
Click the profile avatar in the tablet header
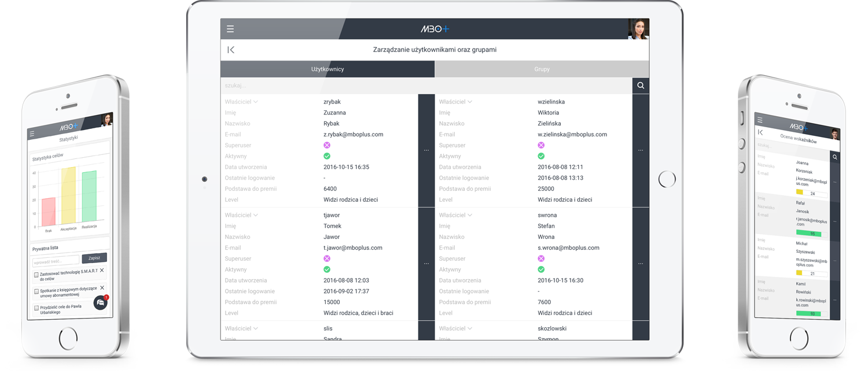pos(638,29)
